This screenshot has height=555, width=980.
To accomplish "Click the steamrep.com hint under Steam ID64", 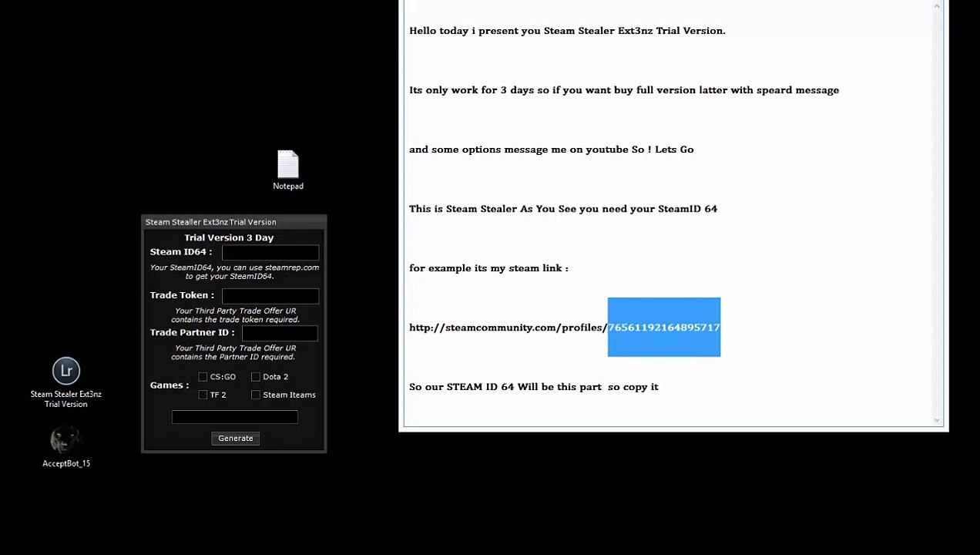I will point(234,272).
